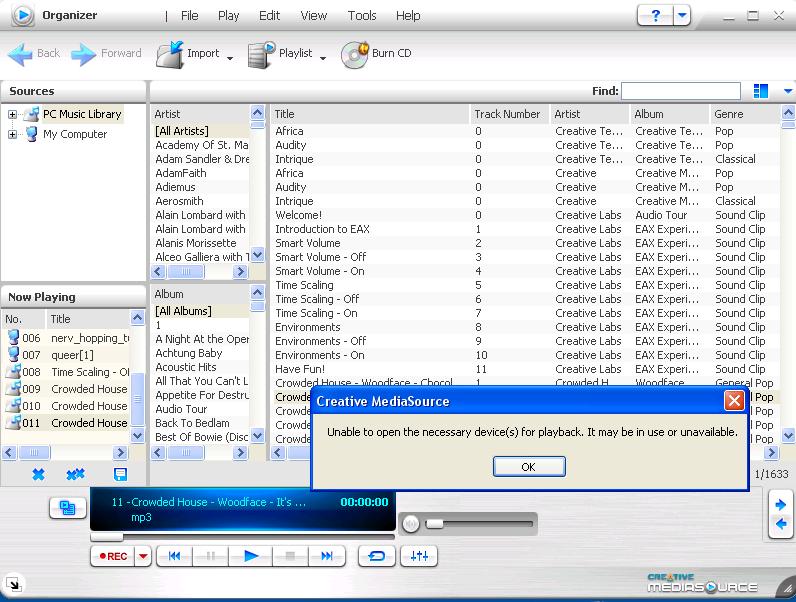Click the Play button in transport controls
The height and width of the screenshot is (602, 796).
click(251, 556)
